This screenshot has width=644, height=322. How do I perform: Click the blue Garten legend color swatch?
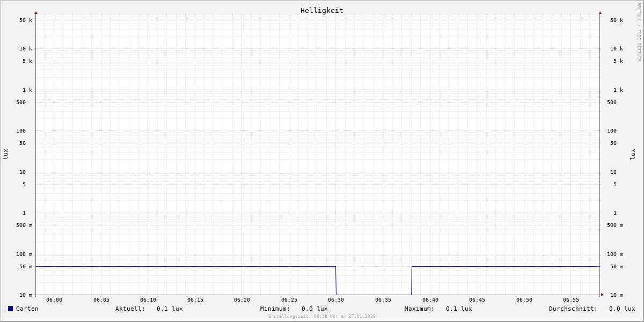coord(10,309)
